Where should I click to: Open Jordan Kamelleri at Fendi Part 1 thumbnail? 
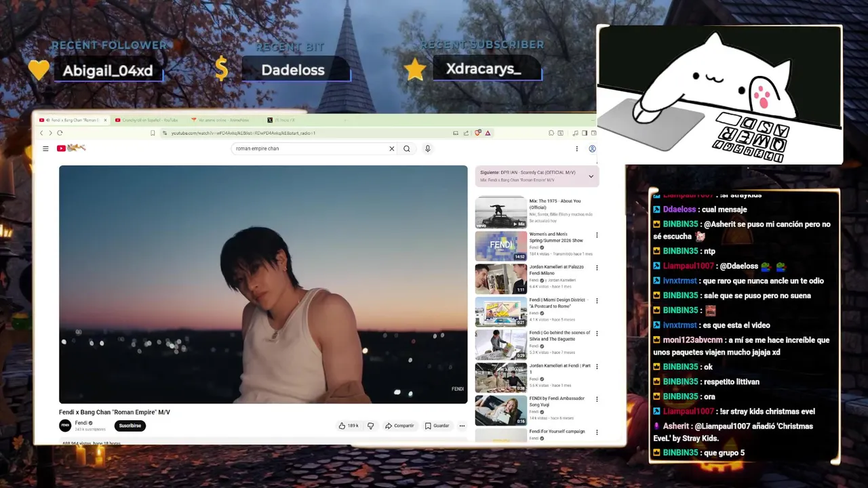click(500, 378)
